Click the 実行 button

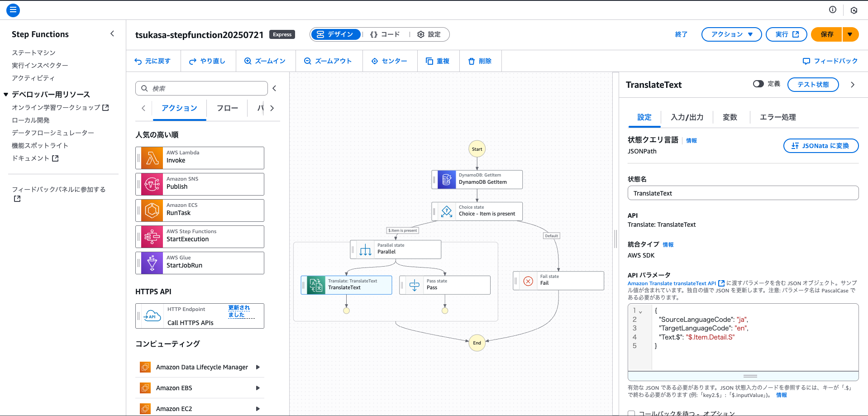click(786, 34)
